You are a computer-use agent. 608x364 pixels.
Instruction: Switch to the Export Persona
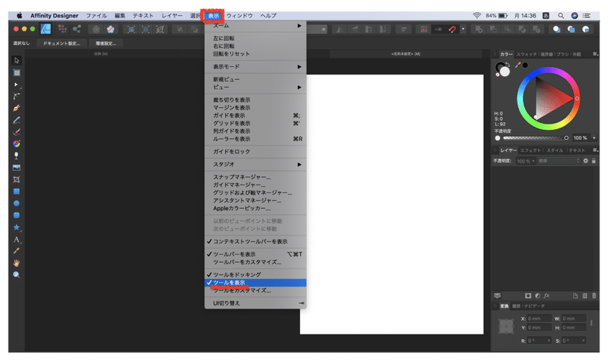77,29
